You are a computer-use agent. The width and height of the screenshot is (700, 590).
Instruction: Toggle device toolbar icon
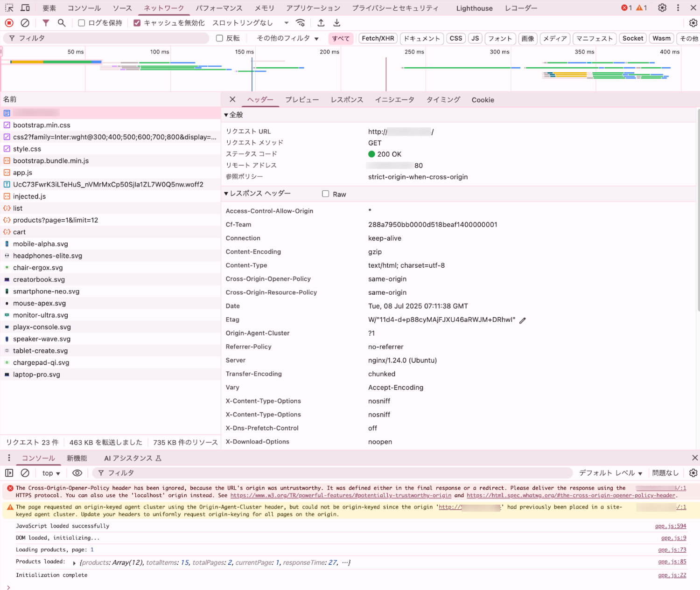click(25, 8)
